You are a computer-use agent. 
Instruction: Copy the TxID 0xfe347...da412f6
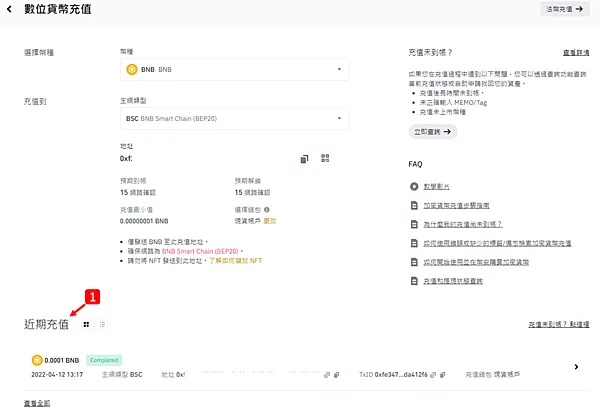[x=442, y=375]
